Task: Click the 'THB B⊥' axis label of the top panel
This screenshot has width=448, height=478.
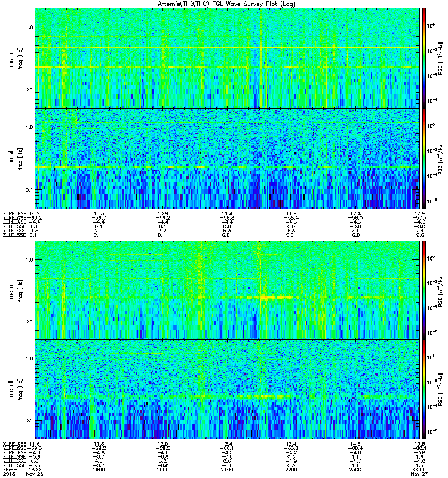Action: click(11, 58)
